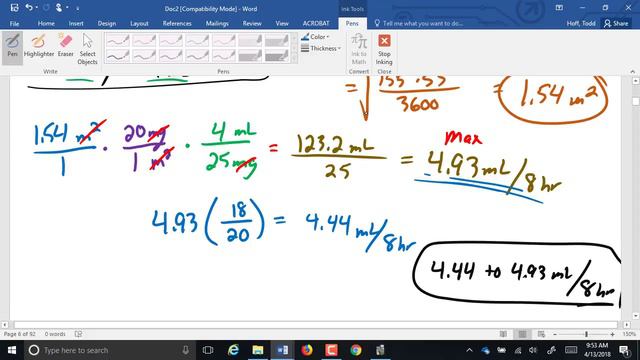Open the pen Color dropdown
640x360 pixels.
(x=315, y=37)
